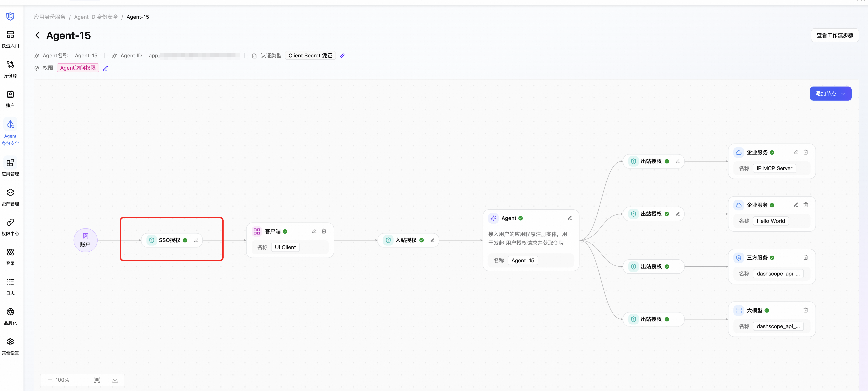The height and width of the screenshot is (391, 868).
Task: Zoom in the canvas with plus button
Action: [x=79, y=380]
